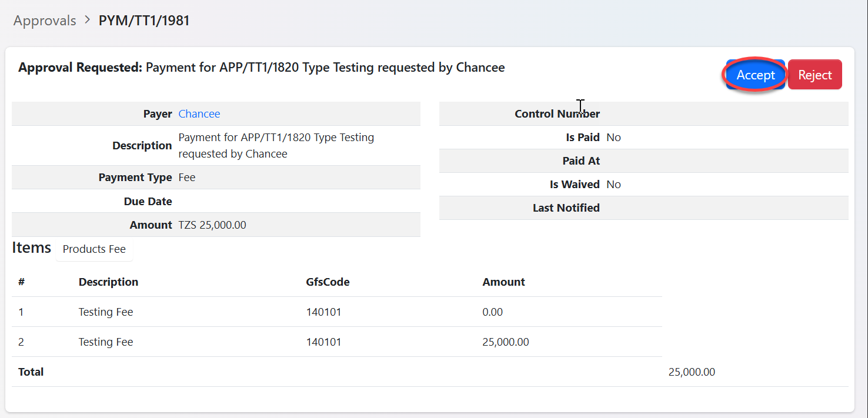Click the Amount column header in Items table
Viewport: 868px width, 418px height.
pyautogui.click(x=503, y=282)
